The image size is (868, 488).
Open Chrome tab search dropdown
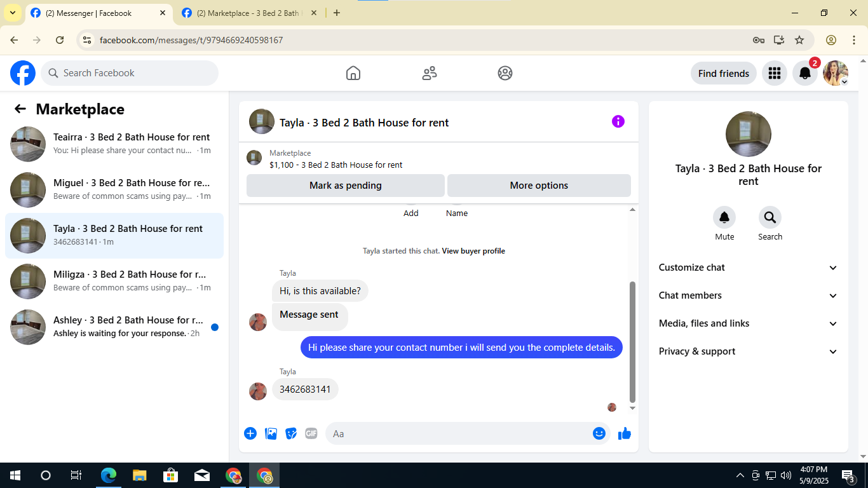click(x=12, y=13)
